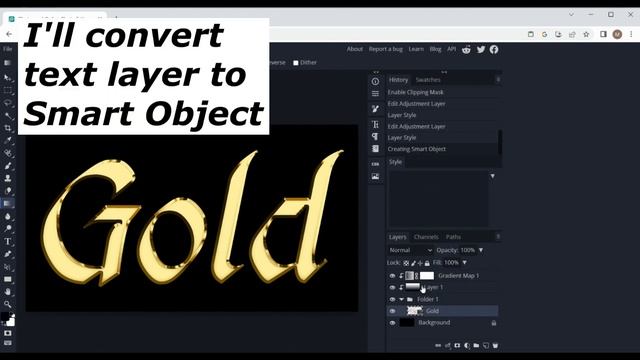Toggle the Dither checkbox
Image resolution: width=640 pixels, height=360 pixels.
click(x=296, y=63)
